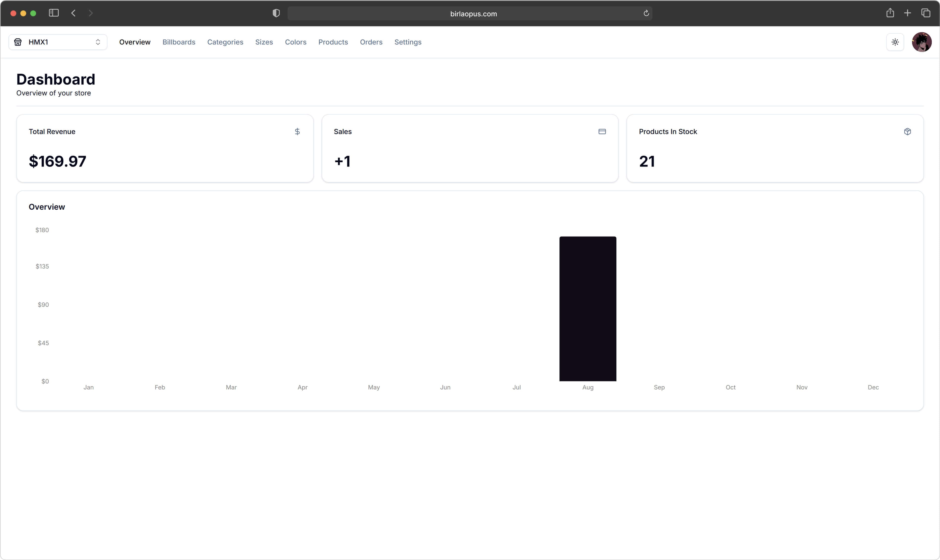Click the package icon on Products In Stock card

coord(908,131)
